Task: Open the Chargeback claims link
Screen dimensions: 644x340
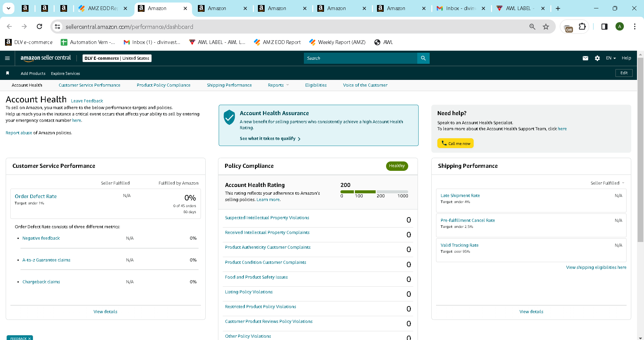Action: pyautogui.click(x=41, y=282)
